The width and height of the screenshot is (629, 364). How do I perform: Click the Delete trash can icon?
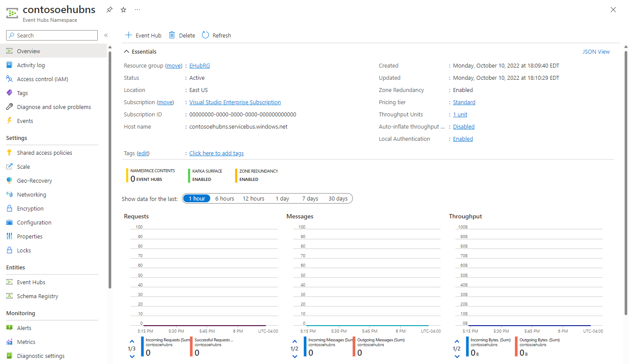coord(172,35)
